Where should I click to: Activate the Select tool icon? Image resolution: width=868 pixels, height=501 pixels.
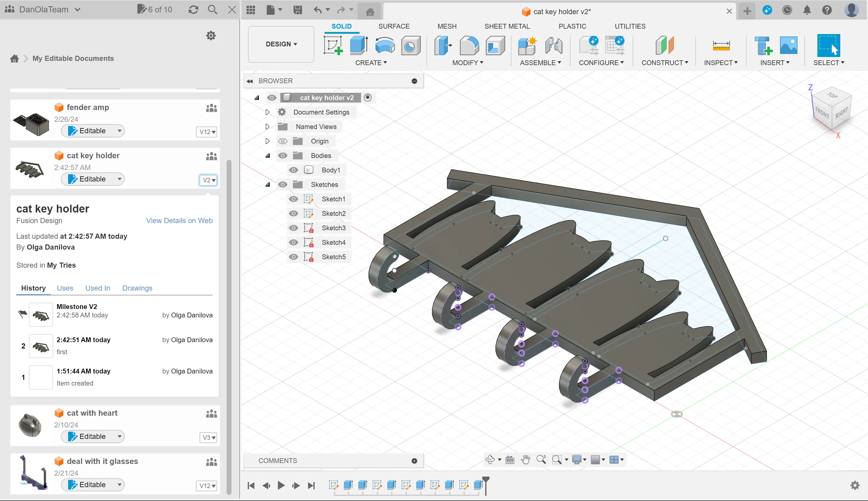point(829,46)
